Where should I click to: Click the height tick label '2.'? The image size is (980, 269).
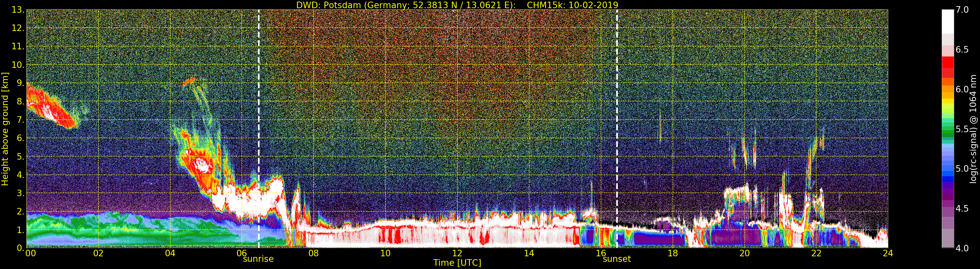20,212
